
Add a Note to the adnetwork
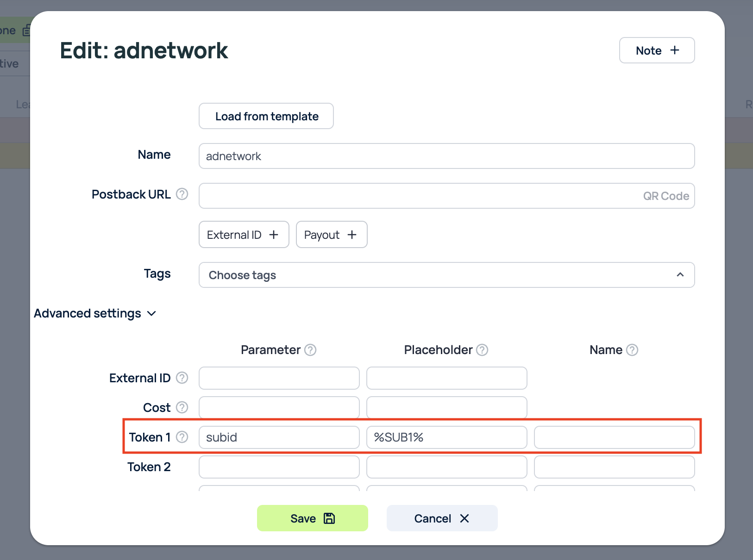[x=657, y=50]
